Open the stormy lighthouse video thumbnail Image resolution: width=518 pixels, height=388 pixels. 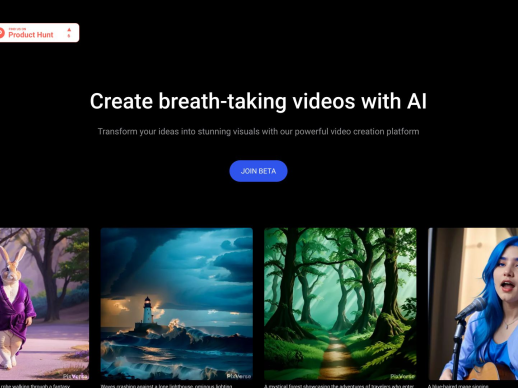177,304
